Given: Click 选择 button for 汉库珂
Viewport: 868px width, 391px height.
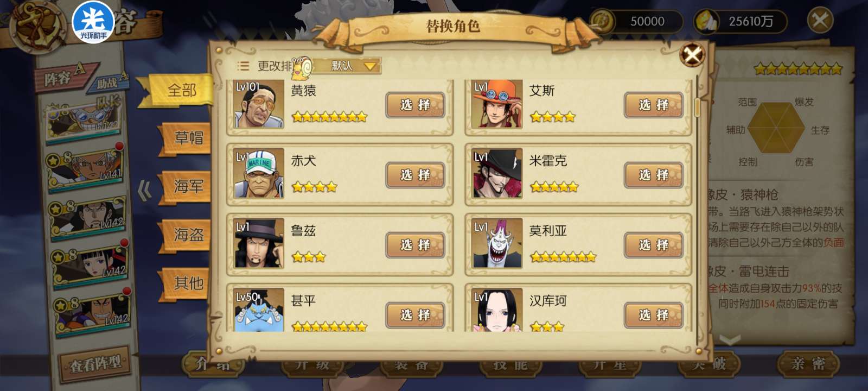Looking at the screenshot, I should pyautogui.click(x=654, y=315).
